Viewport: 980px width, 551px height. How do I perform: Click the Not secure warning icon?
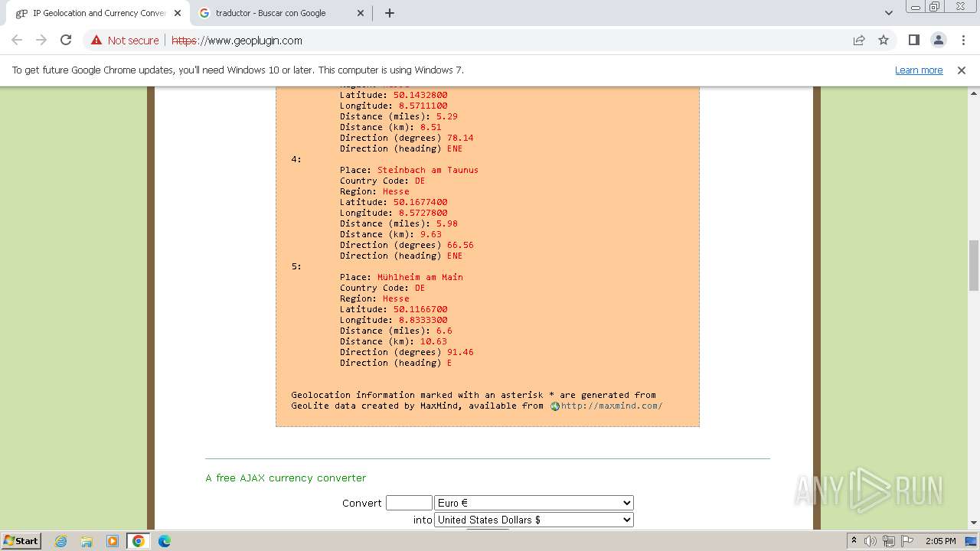pos(96,41)
